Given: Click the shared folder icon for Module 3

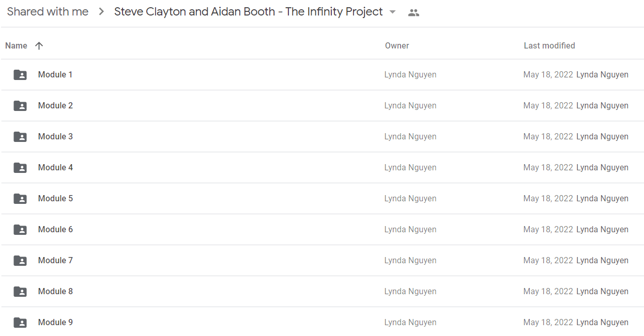Looking at the screenshot, I should tap(20, 137).
